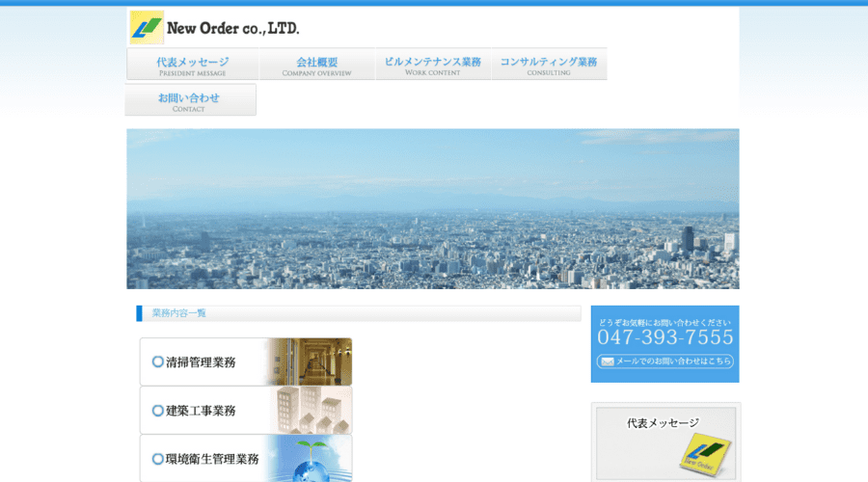This screenshot has height=482, width=868.
Task: Click the building models thumbnail
Action: pyautogui.click(x=311, y=410)
